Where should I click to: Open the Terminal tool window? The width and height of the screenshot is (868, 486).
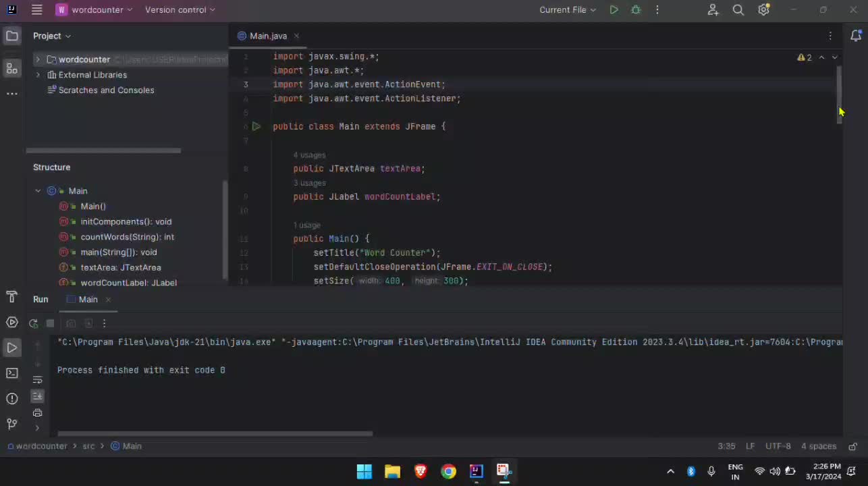pos(11,373)
